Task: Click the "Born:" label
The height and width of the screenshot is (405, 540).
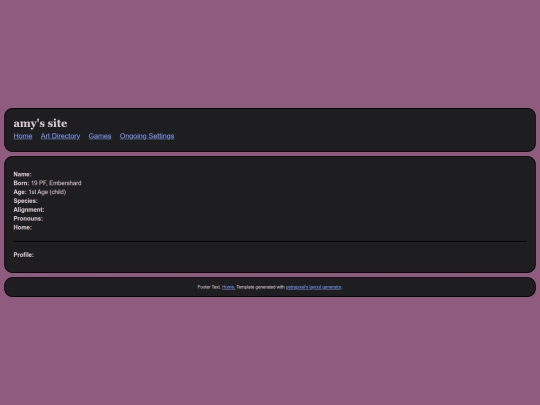Action: tap(21, 183)
